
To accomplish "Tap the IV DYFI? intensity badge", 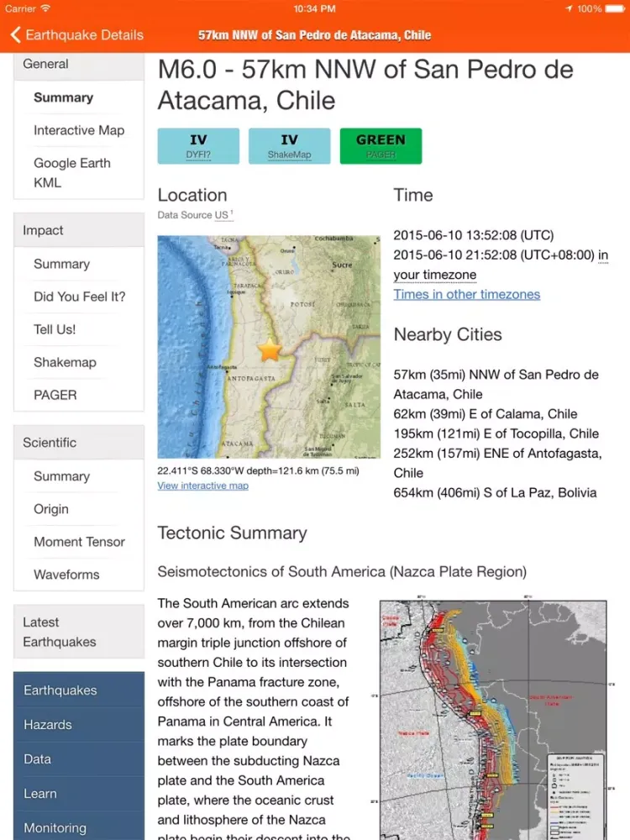I will pos(198,145).
